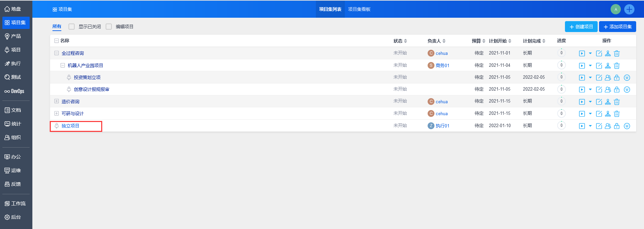Open the 后台 admin gear in sidebar
The image size is (644, 229).
click(x=13, y=217)
